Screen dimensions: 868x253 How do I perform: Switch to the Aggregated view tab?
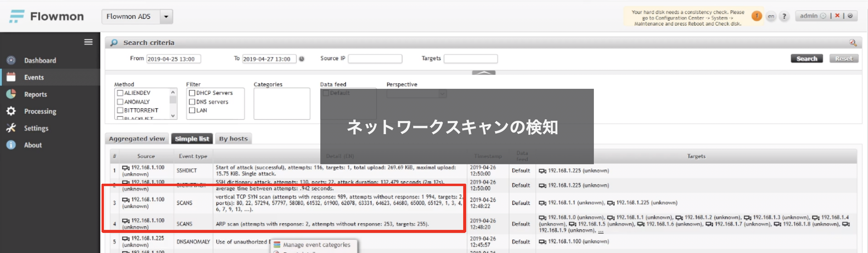point(137,139)
